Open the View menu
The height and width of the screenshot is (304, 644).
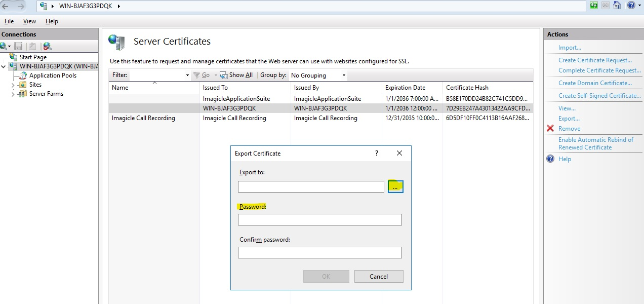click(x=29, y=21)
